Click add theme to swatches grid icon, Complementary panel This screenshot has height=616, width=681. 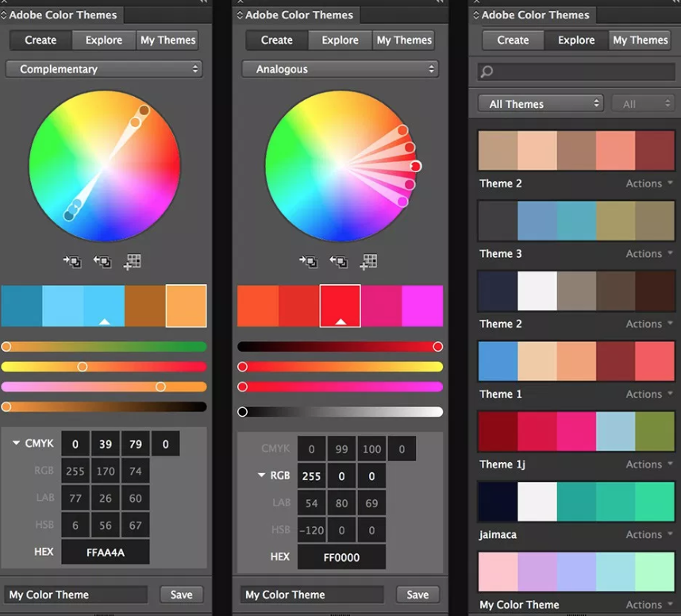click(132, 261)
